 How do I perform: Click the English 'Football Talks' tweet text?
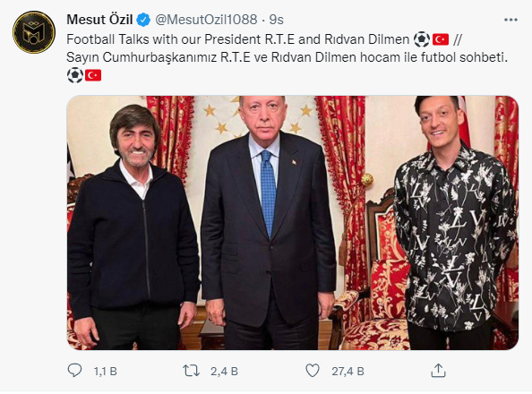coord(238,39)
